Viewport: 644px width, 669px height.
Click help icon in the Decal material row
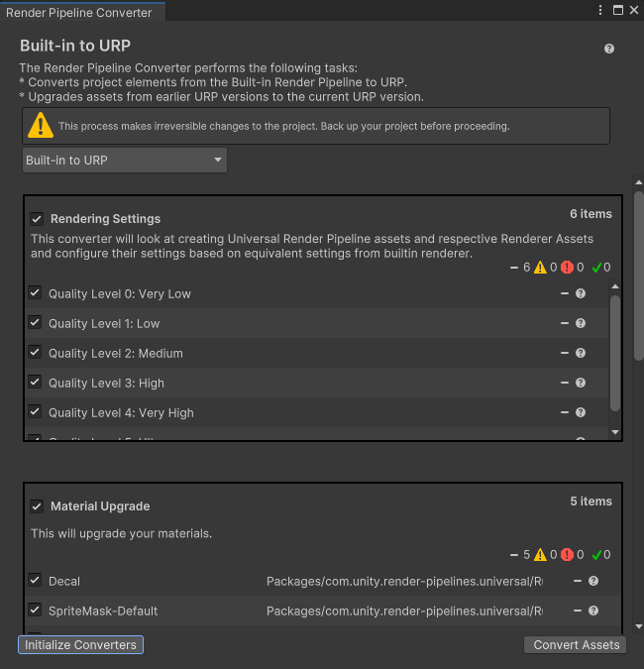(593, 582)
